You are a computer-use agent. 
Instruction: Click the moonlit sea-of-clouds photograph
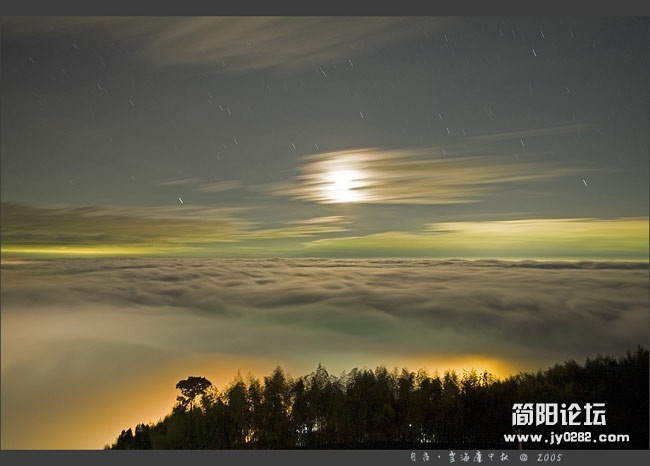[325, 233]
